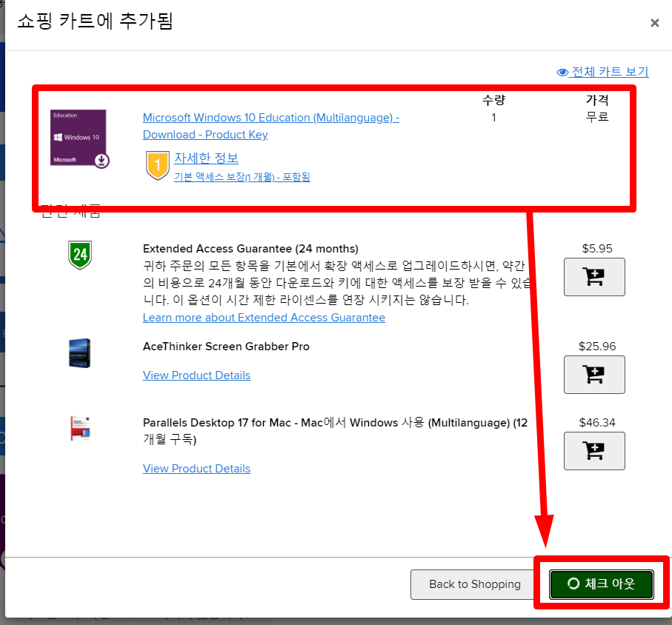Open the Microsoft Windows 10 Education product link

pyautogui.click(x=271, y=126)
